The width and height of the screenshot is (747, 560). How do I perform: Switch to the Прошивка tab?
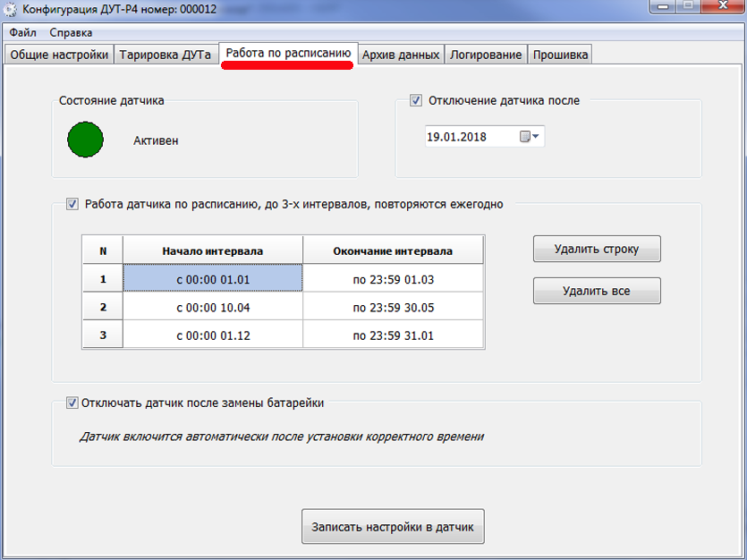(x=560, y=55)
